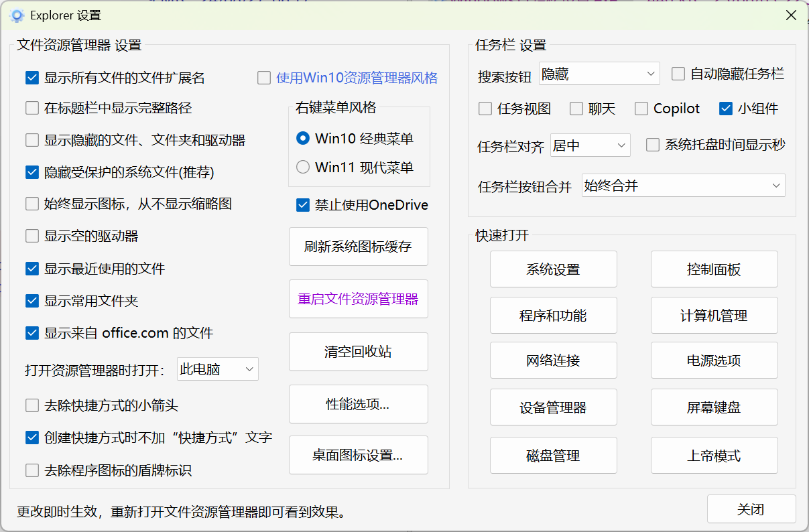Select Win11 现代菜单 radio button
The height and width of the screenshot is (532, 809).
[303, 168]
